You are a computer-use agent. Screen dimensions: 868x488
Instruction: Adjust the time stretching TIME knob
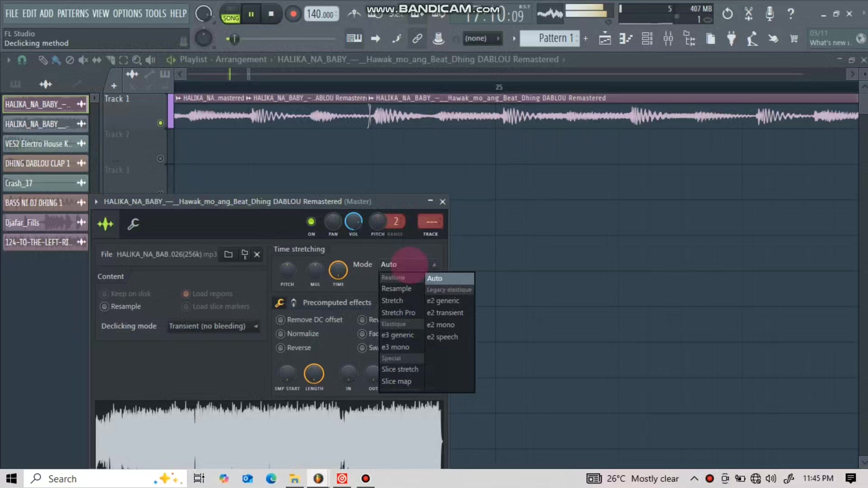tap(338, 270)
